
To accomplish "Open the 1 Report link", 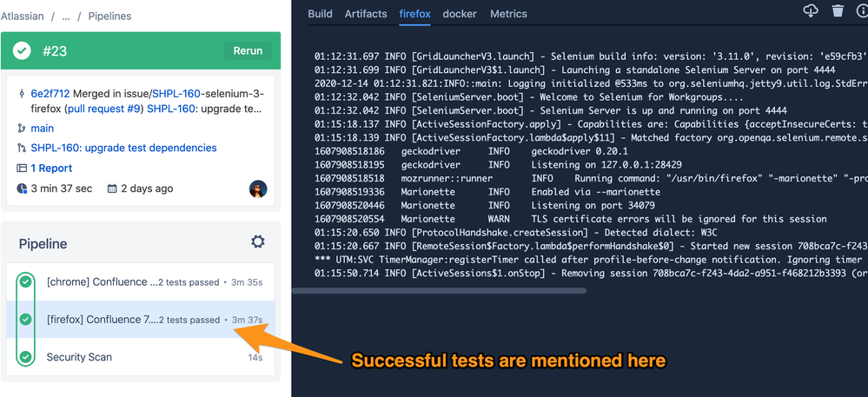I will [x=51, y=169].
